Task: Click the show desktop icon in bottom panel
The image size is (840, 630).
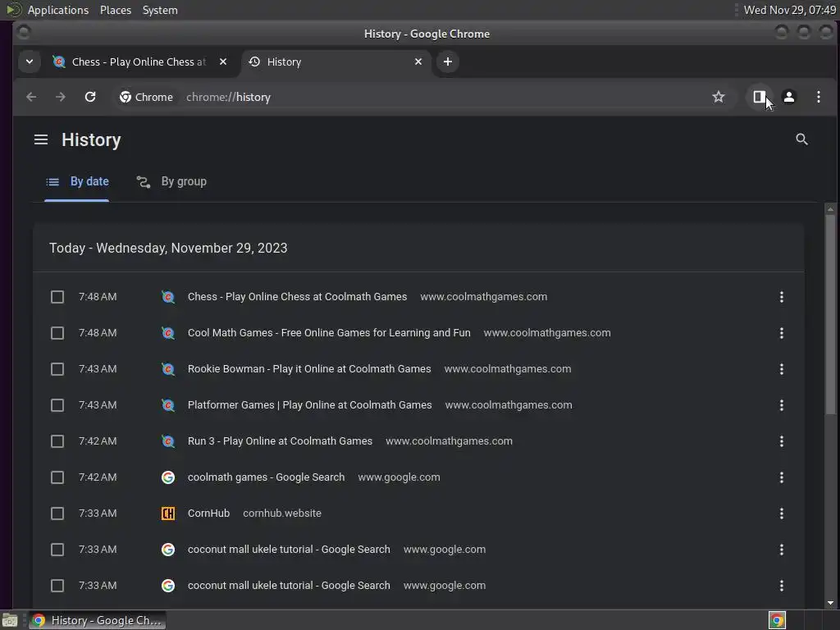Action: [10, 620]
